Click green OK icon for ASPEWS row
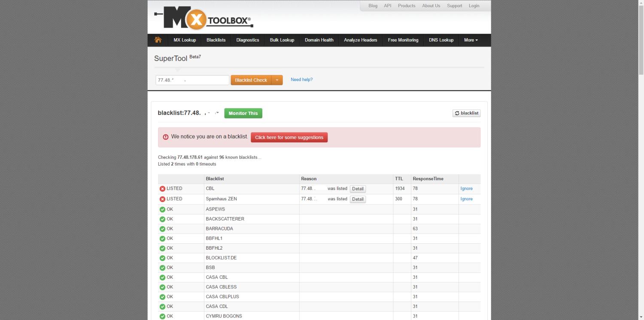The image size is (644, 320). tap(162, 209)
